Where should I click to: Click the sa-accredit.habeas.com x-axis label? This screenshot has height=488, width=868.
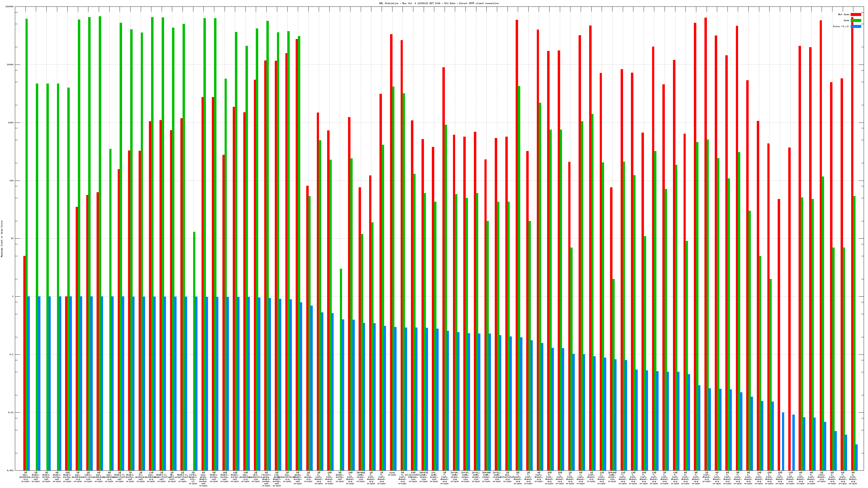413,477
